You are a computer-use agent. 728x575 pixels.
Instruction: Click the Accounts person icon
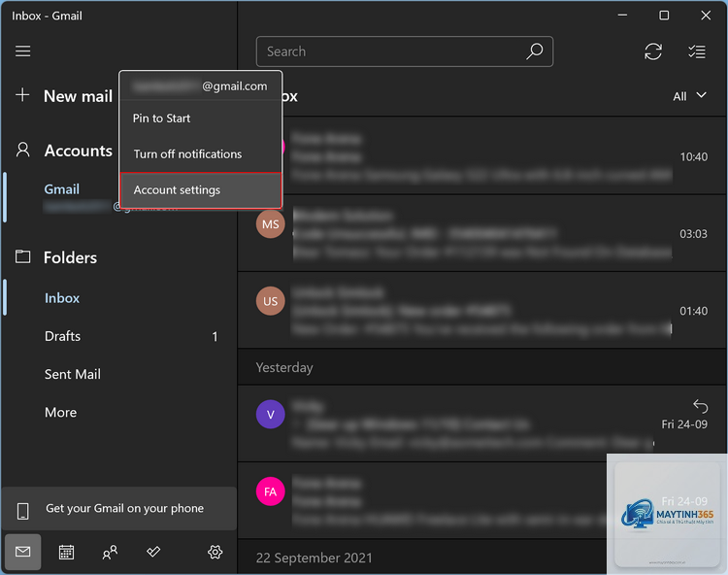[x=22, y=150]
